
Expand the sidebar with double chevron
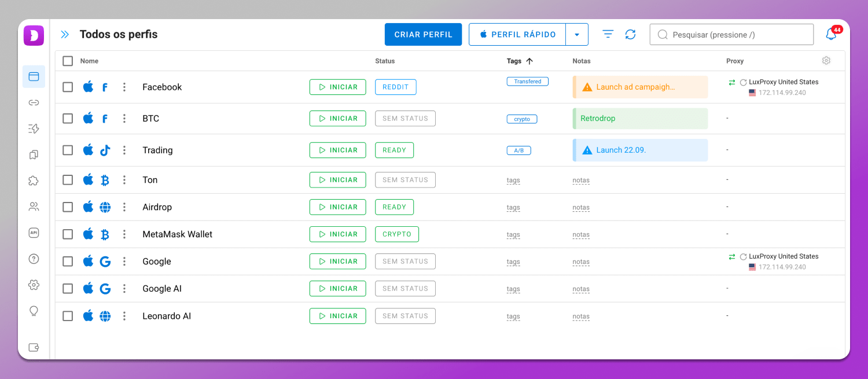(x=65, y=35)
